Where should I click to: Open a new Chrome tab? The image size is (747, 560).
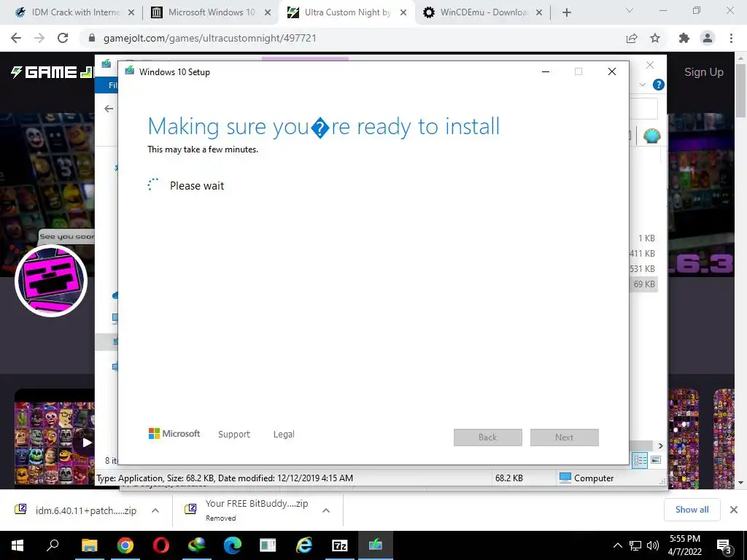click(x=566, y=13)
